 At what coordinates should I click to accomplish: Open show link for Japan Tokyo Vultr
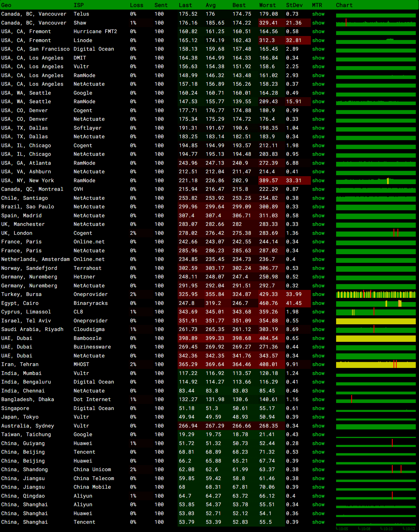tap(318, 417)
